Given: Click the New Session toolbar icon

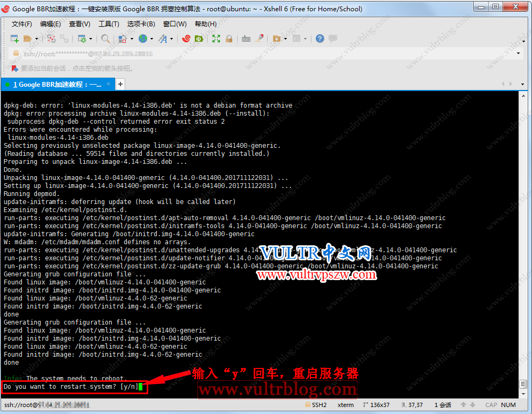Looking at the screenshot, I should point(14,39).
